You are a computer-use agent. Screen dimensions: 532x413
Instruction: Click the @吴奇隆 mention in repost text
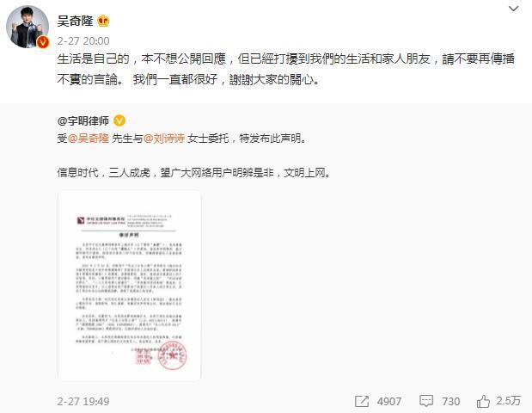(x=89, y=139)
